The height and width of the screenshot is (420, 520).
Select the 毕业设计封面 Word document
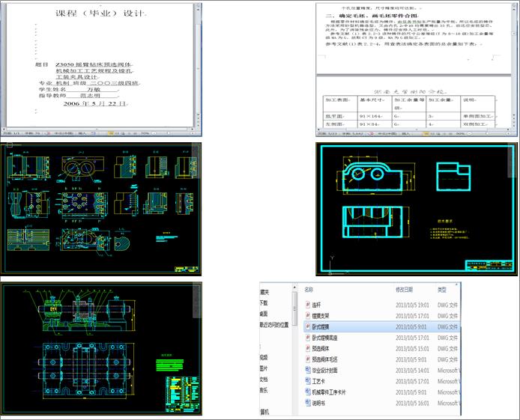(381, 371)
